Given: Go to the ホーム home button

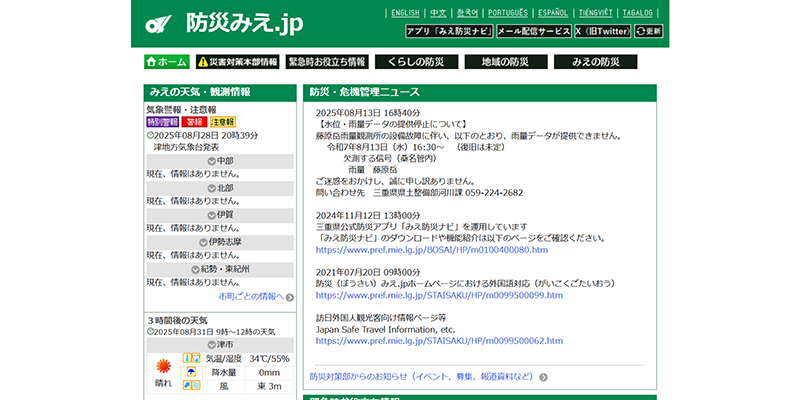Looking at the screenshot, I should pyautogui.click(x=167, y=62).
